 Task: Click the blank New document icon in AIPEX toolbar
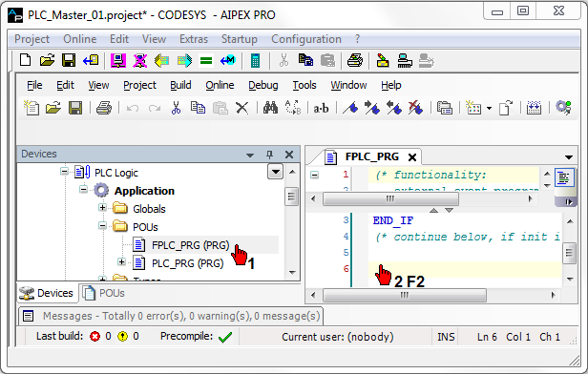point(25,60)
